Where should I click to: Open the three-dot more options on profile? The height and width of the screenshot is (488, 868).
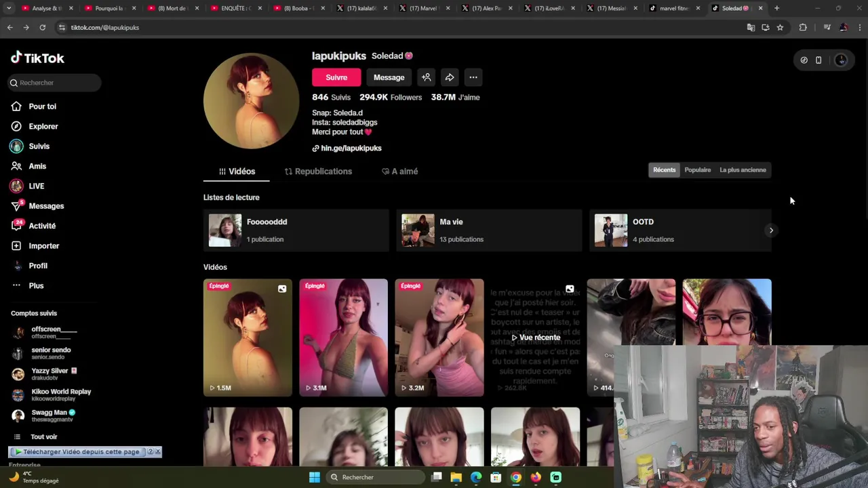(473, 77)
